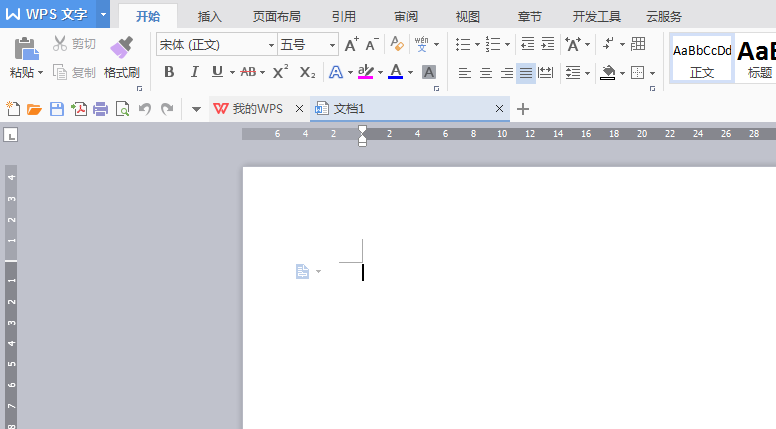Image resolution: width=776 pixels, height=429 pixels.
Task: Click the insert table grid icon in ribbon
Action: [638, 44]
